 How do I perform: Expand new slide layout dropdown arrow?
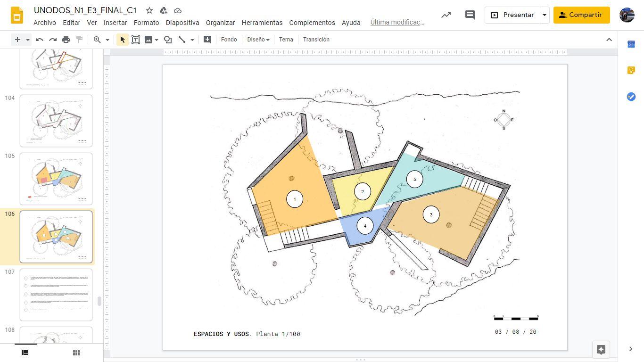coord(28,40)
